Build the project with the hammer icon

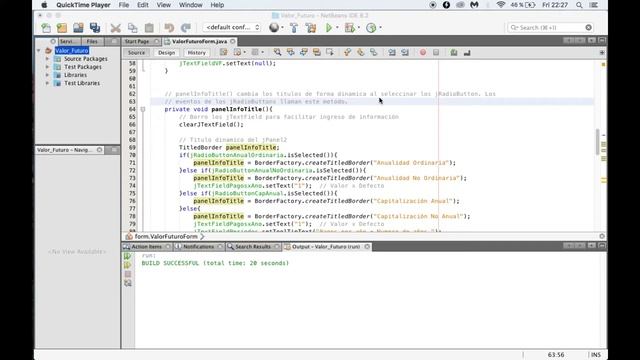pos(294,28)
